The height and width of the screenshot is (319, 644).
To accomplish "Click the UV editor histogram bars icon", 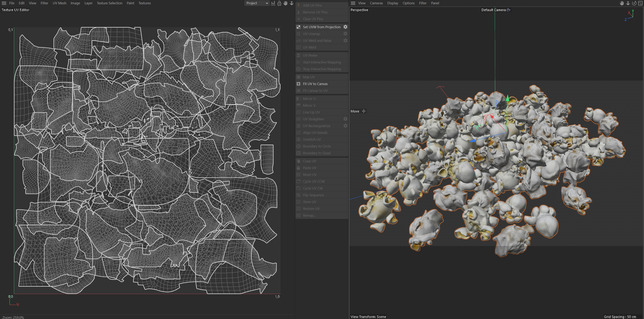I will [x=273, y=3].
